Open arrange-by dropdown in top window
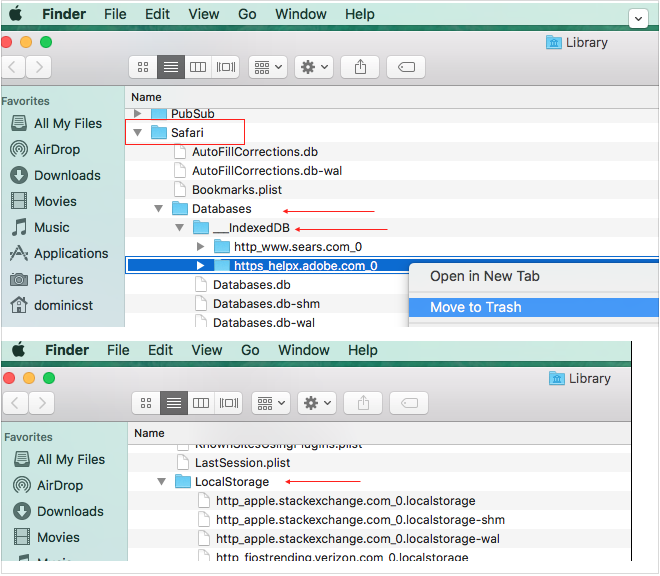Screen dimensions: 660x576 pyautogui.click(x=268, y=67)
